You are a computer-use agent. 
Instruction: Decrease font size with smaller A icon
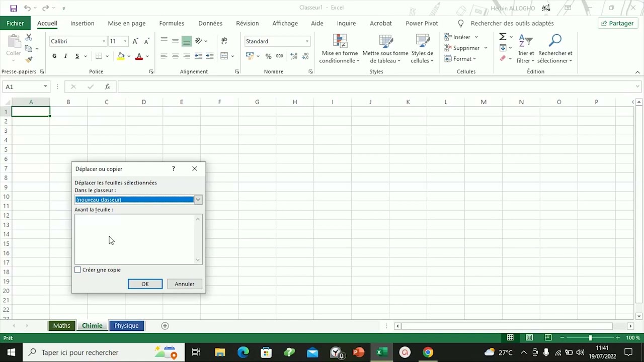[146, 41]
